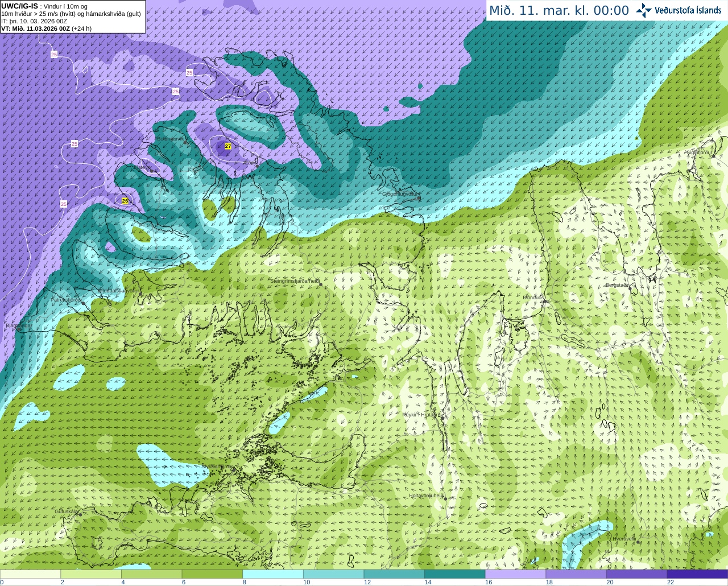Select the darkest purple legend color above 22
This screenshot has width=728, height=586.
point(697,574)
